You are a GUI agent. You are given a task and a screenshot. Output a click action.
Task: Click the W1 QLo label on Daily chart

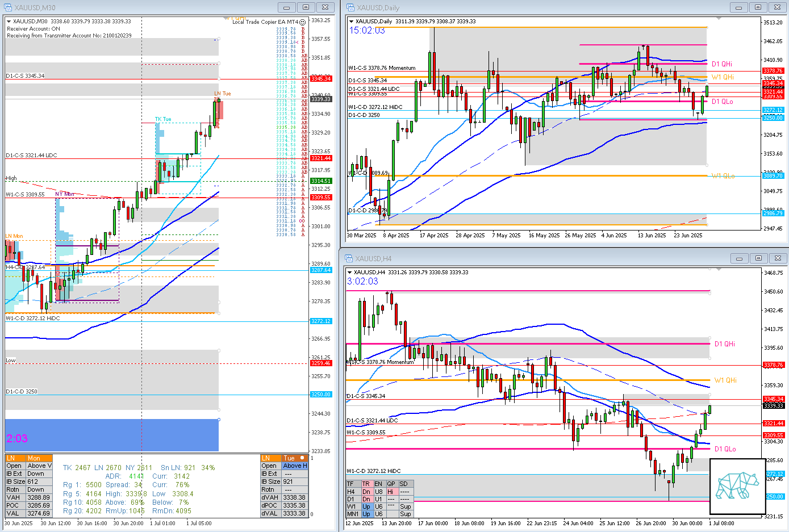[723, 176]
